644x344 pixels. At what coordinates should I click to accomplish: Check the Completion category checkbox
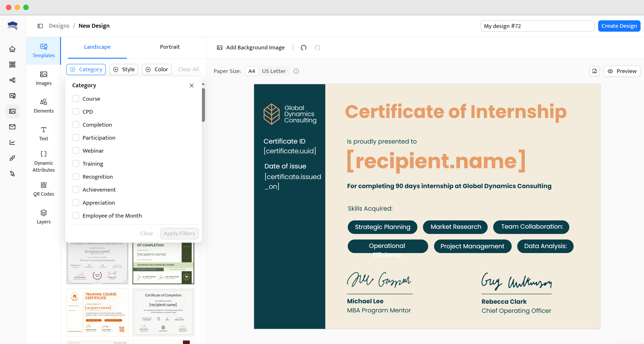point(76,124)
